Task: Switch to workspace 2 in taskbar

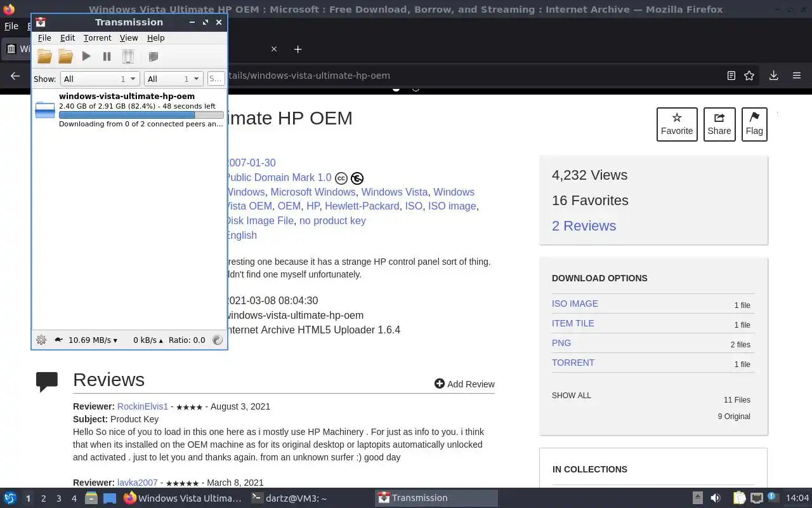Action: (x=43, y=498)
